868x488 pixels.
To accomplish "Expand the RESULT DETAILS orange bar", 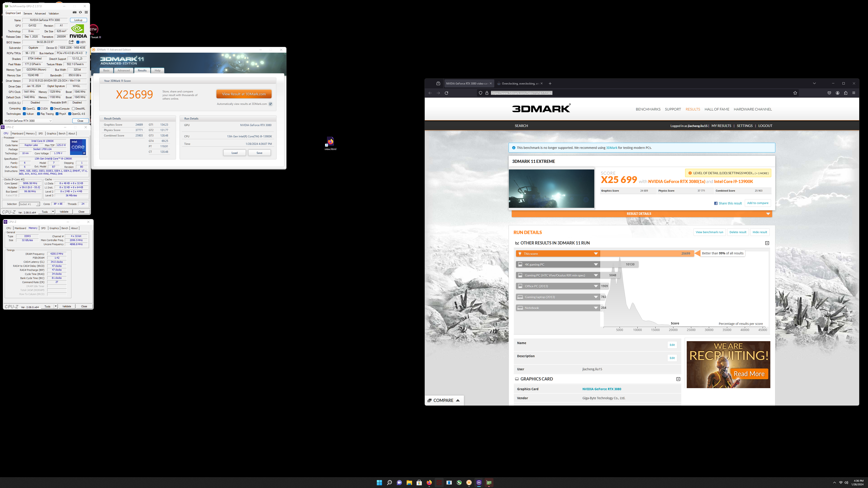I will [x=642, y=213].
